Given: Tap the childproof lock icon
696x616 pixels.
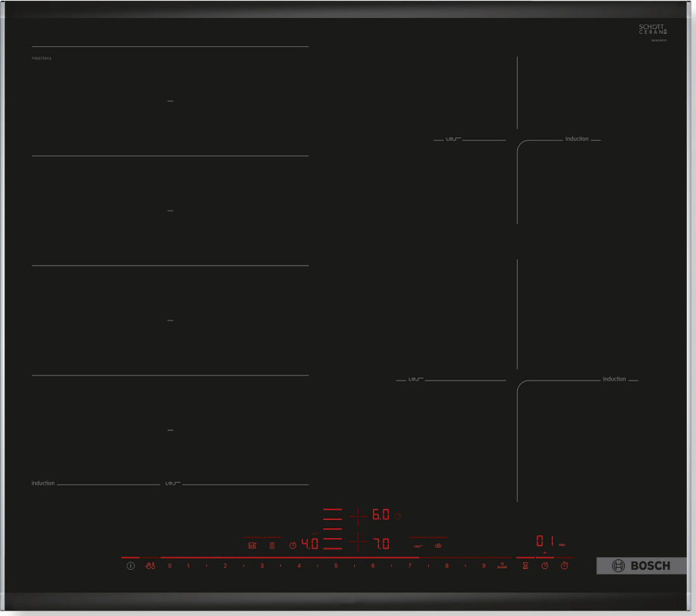Looking at the screenshot, I should [x=151, y=566].
